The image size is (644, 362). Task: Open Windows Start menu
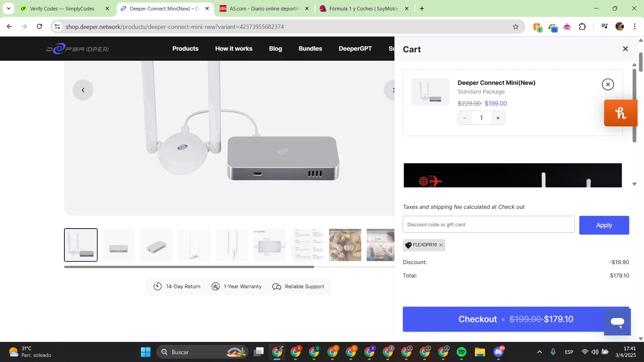coord(146,352)
